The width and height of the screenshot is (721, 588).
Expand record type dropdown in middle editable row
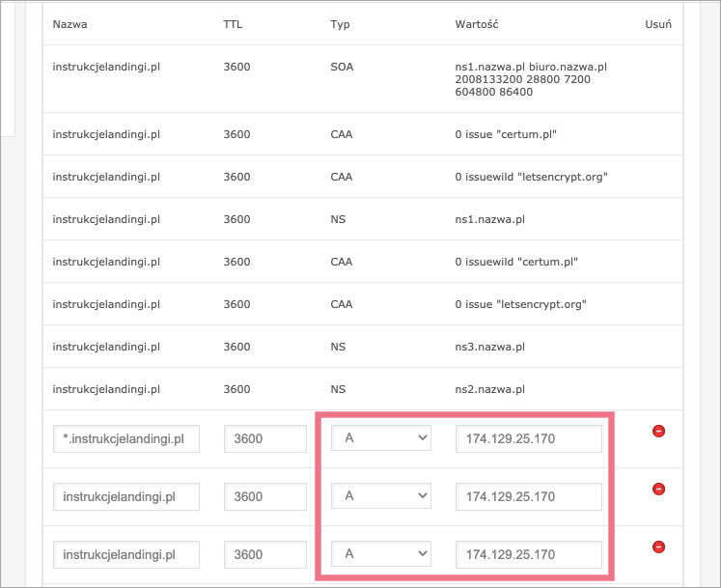coord(381,496)
